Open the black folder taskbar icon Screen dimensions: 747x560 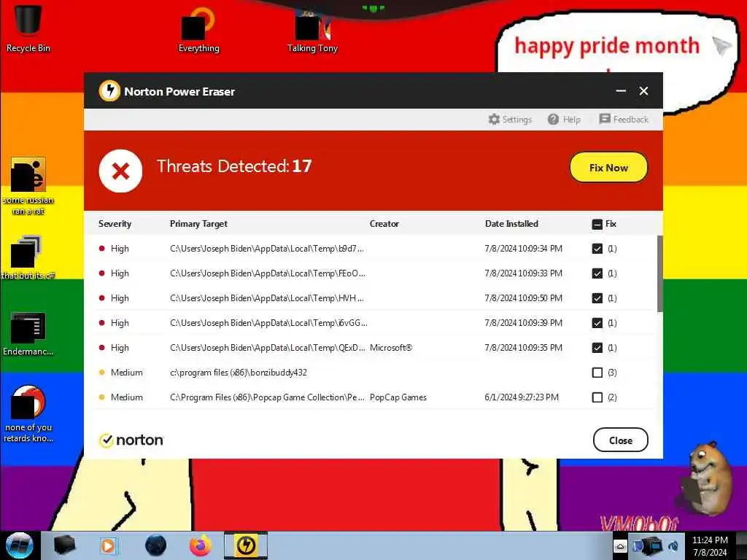pos(64,545)
